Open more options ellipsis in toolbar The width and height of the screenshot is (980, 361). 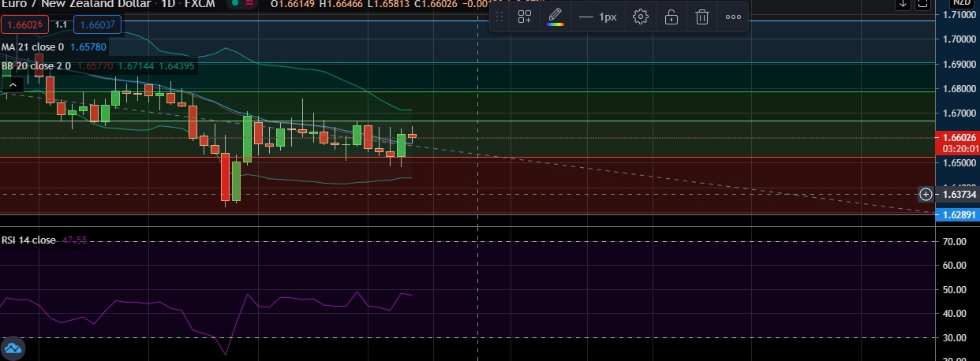pyautogui.click(x=733, y=17)
